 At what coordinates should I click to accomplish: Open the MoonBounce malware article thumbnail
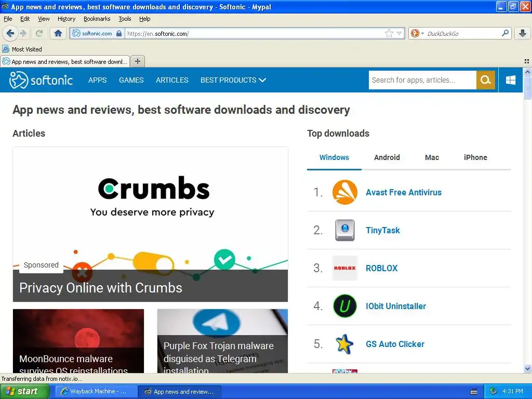click(78, 341)
